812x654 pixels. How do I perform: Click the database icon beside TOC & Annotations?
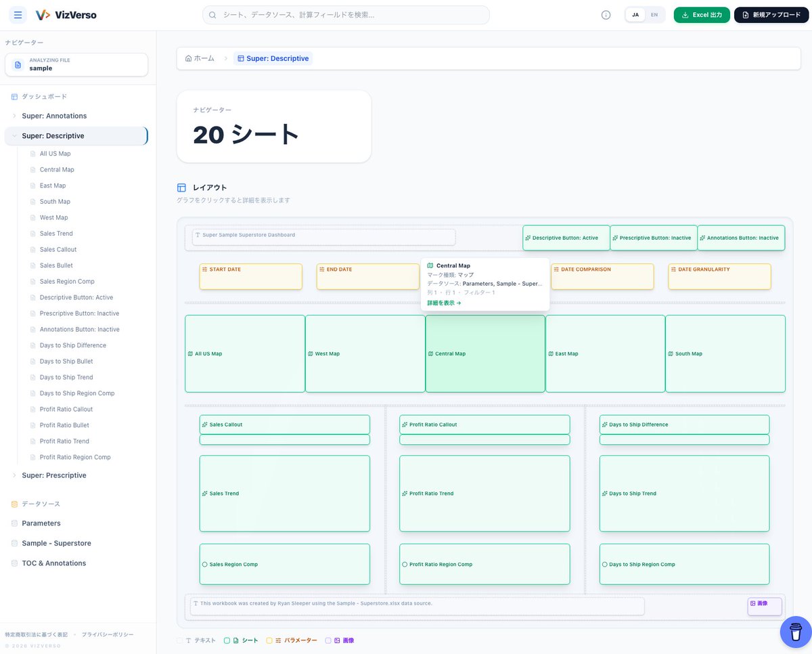[15, 563]
